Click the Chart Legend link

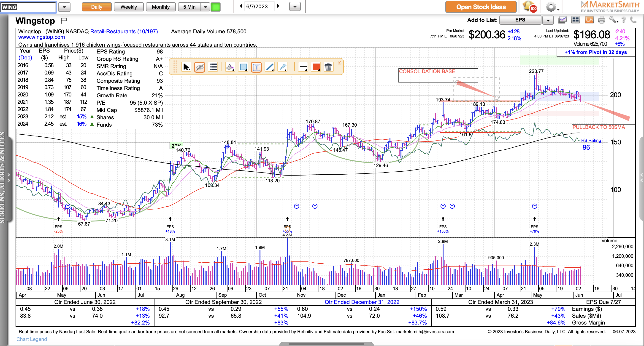(x=32, y=339)
